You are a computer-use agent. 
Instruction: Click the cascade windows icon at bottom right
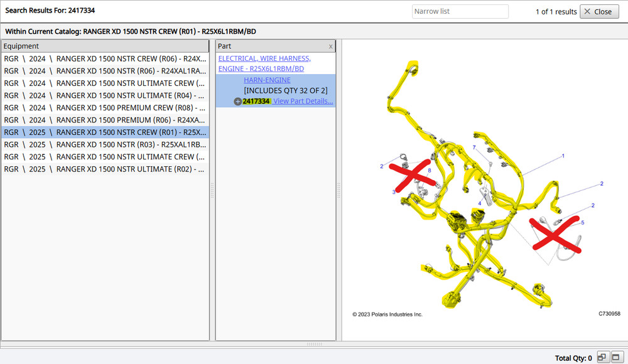(x=602, y=357)
